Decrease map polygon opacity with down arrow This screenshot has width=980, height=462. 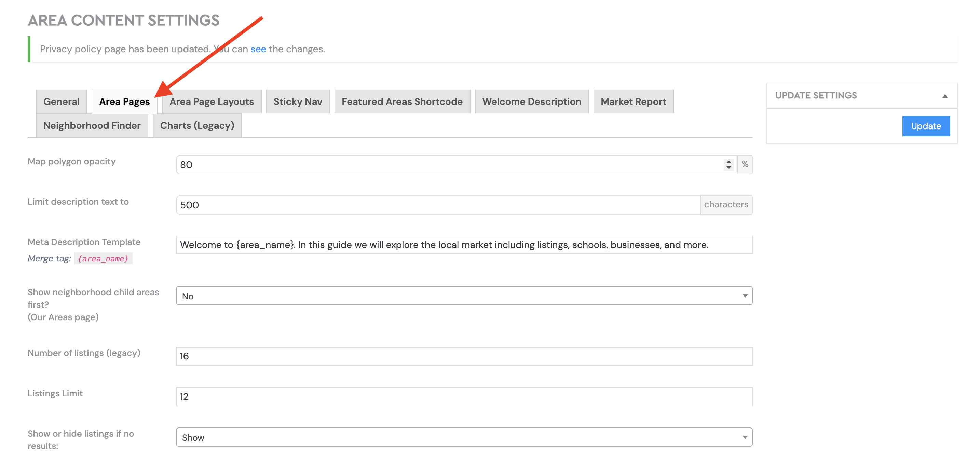click(729, 168)
